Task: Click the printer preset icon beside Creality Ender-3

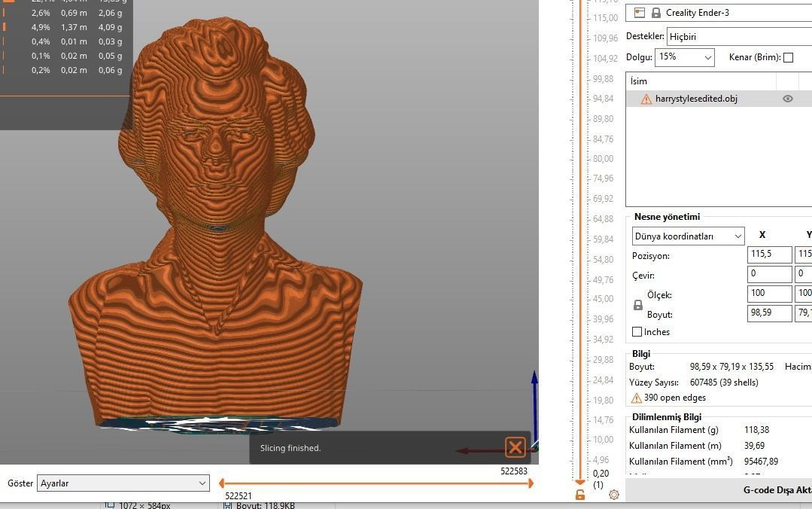Action: click(640, 13)
